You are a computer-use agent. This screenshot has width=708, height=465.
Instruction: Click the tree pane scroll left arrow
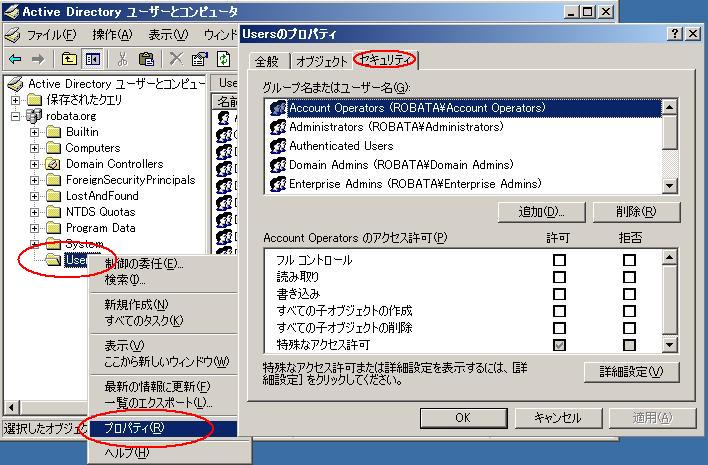(12, 407)
